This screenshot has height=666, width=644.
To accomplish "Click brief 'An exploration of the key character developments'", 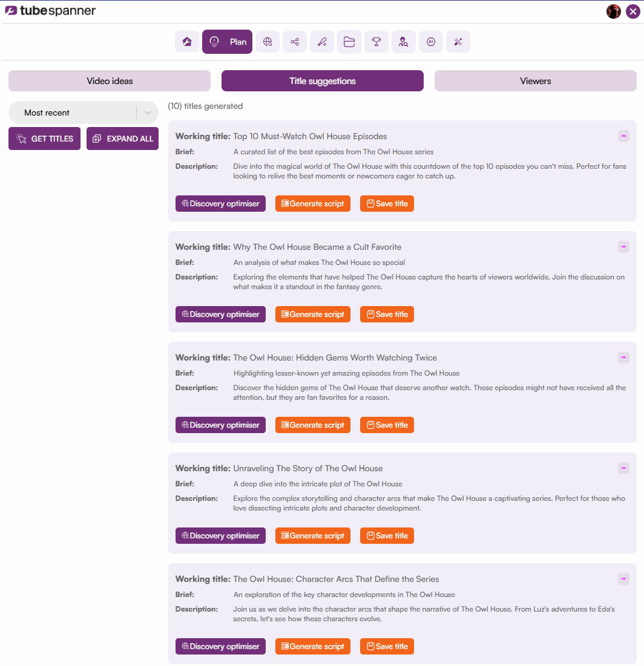I will point(344,595).
